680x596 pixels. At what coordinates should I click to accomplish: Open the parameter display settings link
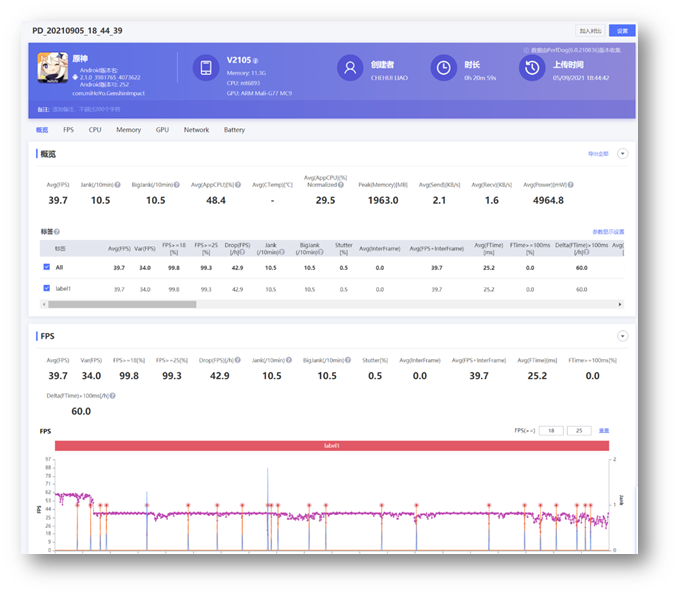coord(607,231)
